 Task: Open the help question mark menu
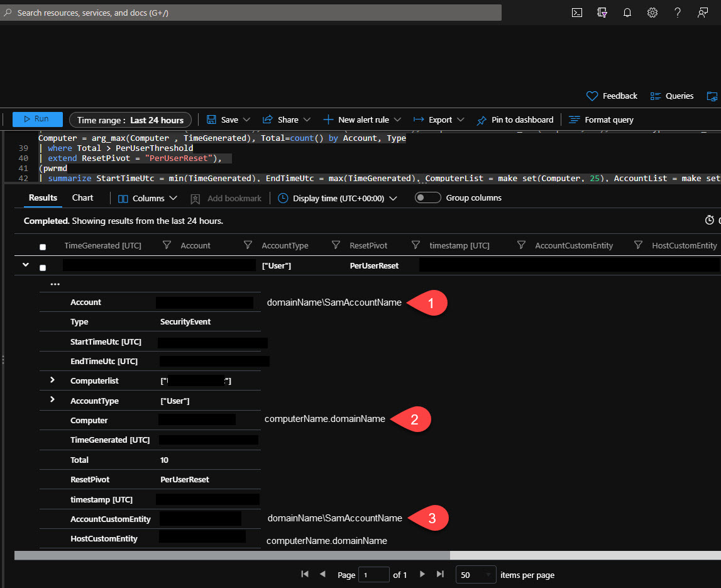pyautogui.click(x=677, y=13)
